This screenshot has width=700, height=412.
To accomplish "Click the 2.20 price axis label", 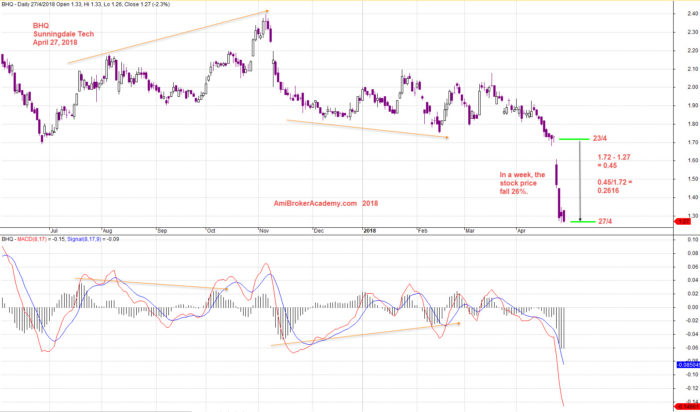I will point(691,50).
